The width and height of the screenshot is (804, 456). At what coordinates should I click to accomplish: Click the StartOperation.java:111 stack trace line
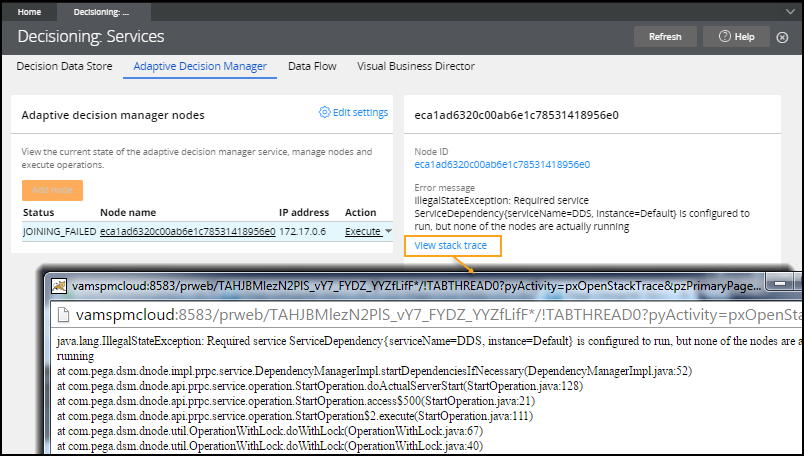click(295, 416)
